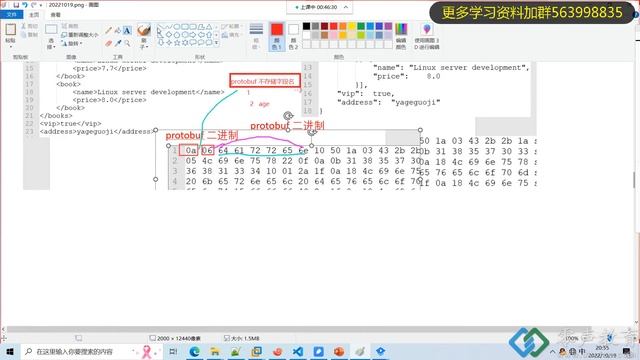Click the Edit with Paint 3D button
Image resolution: width=640 pixels, height=360 pixels.
[427, 36]
